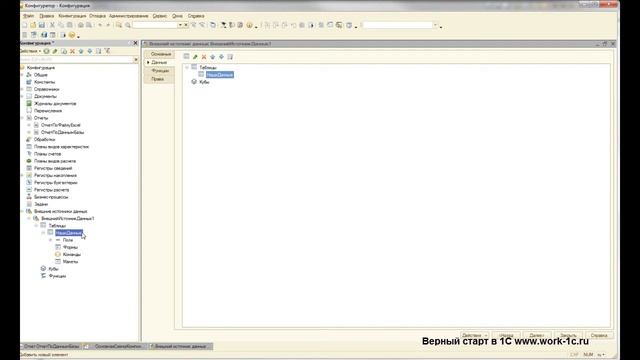Open the Отладка menu

click(x=97, y=16)
